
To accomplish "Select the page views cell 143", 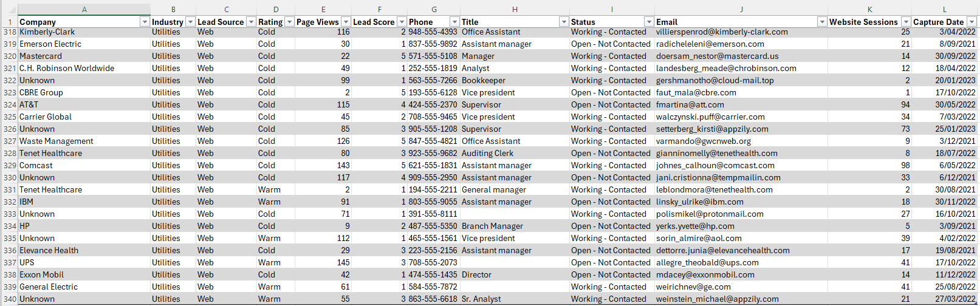I will [x=323, y=165].
